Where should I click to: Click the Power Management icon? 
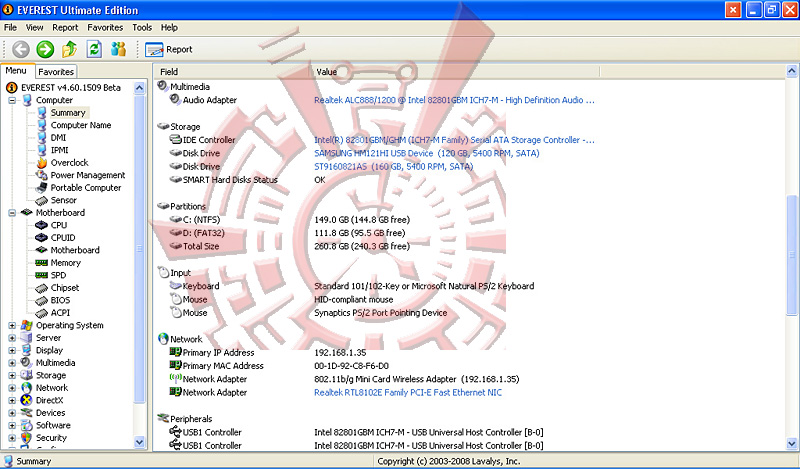42,175
